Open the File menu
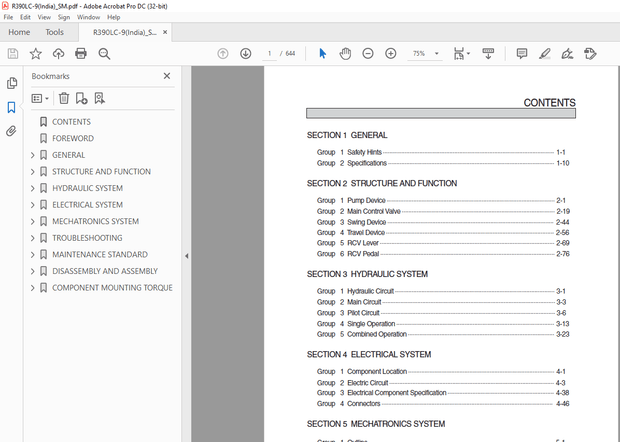Screen dimensions: 620x442 (x=8, y=17)
